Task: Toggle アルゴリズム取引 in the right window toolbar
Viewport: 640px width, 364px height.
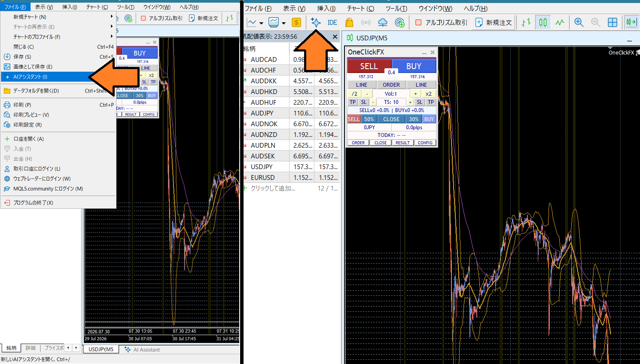Action: [441, 22]
